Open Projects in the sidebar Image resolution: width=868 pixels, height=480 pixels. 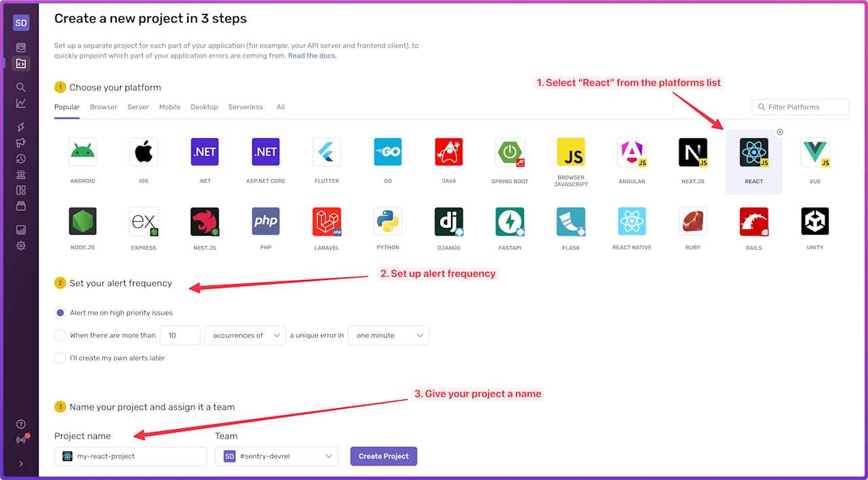point(21,64)
